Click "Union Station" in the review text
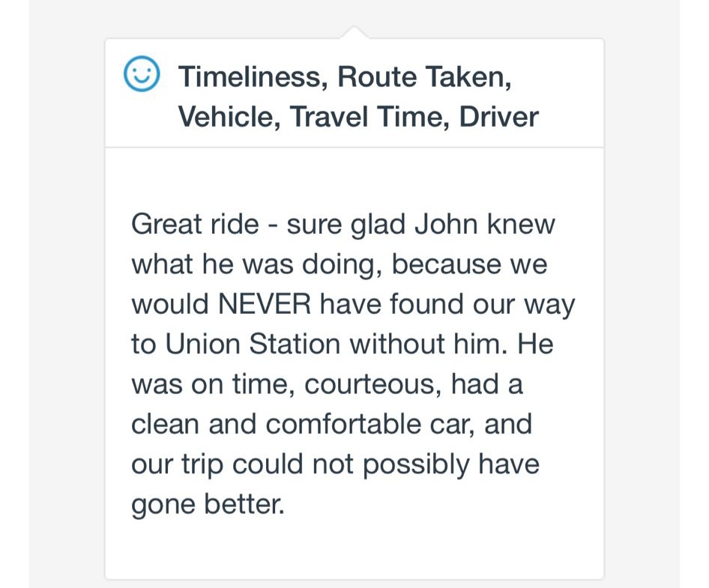Screen dimensions: 709x588 tap(253, 345)
